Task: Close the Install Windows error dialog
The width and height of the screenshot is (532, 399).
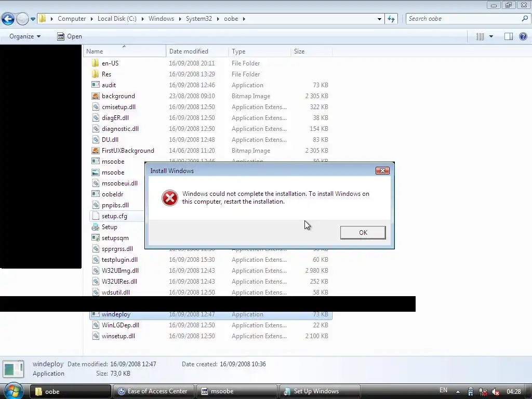Action: (x=382, y=170)
